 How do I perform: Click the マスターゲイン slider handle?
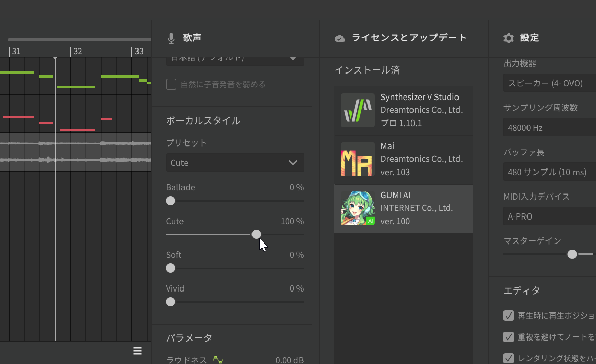[x=572, y=254]
